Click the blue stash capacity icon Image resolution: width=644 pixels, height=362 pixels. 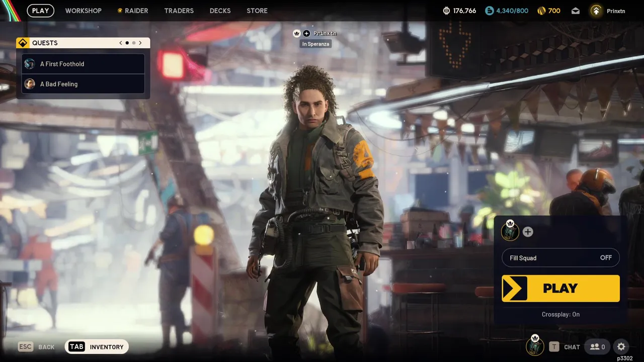pyautogui.click(x=490, y=11)
